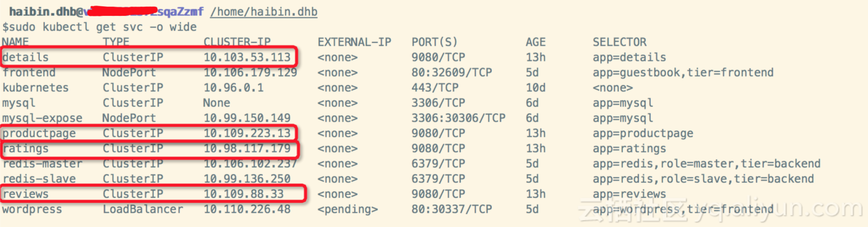Select the frontend service name
868x227 pixels.
[x=29, y=73]
